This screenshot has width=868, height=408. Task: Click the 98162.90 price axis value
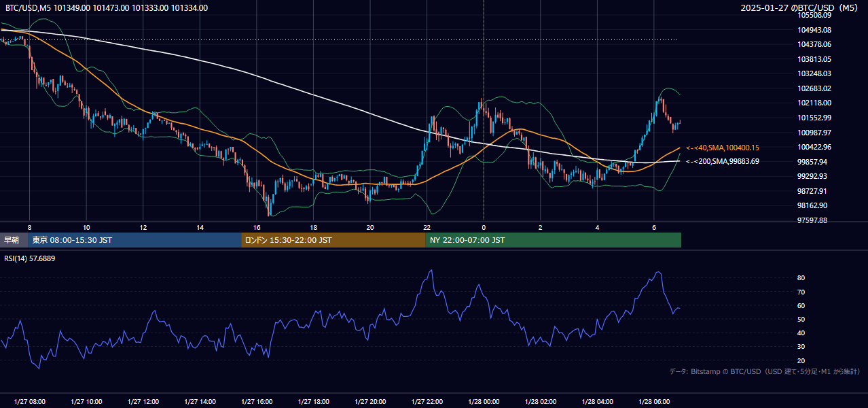coord(812,205)
